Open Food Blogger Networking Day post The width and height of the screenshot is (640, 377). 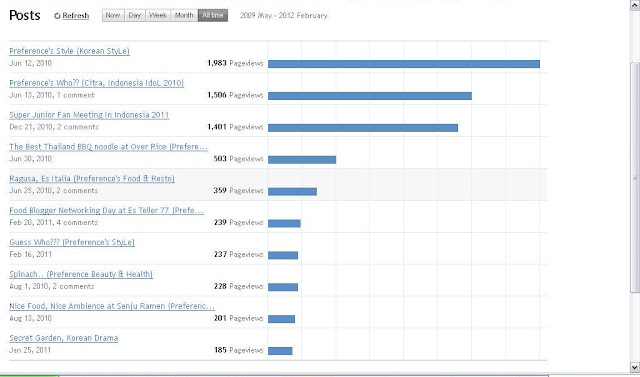click(x=107, y=210)
